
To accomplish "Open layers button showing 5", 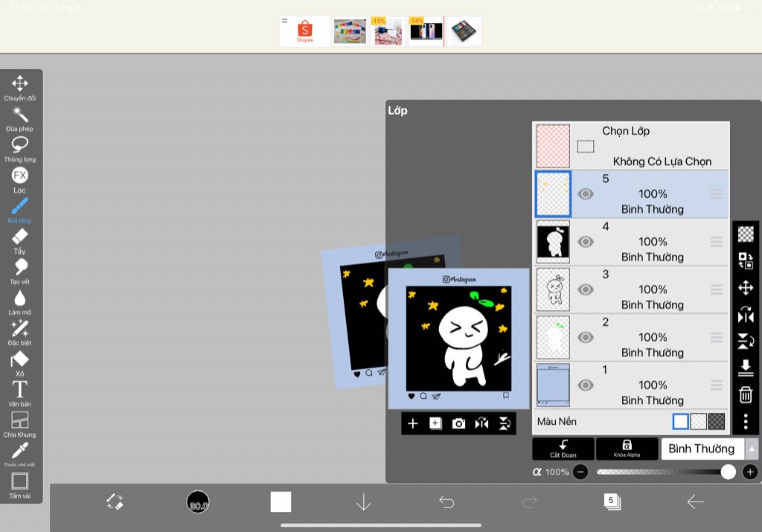I will point(612,501).
